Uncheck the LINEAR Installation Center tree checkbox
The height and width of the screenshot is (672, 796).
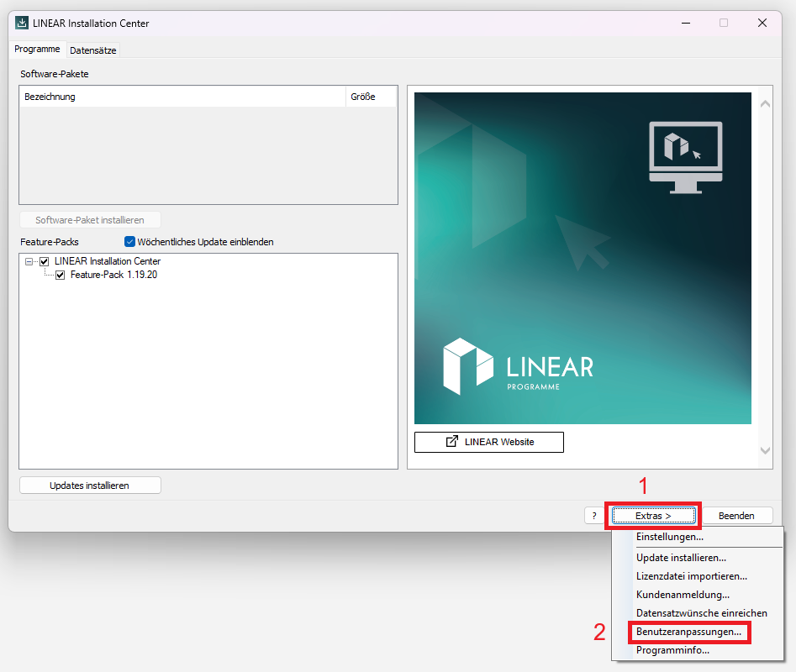[x=45, y=261]
